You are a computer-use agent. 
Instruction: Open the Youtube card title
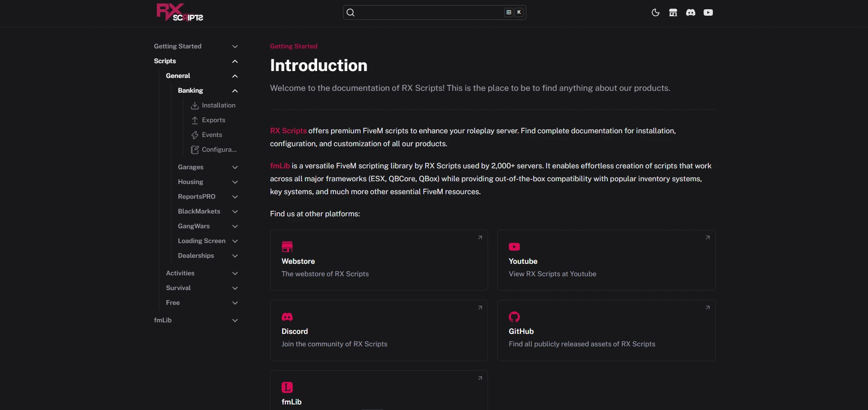tap(523, 261)
